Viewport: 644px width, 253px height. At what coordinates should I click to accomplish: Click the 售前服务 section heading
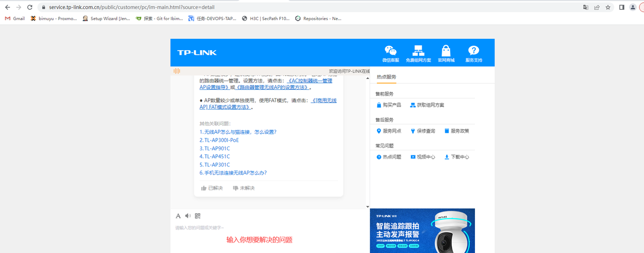(384, 94)
